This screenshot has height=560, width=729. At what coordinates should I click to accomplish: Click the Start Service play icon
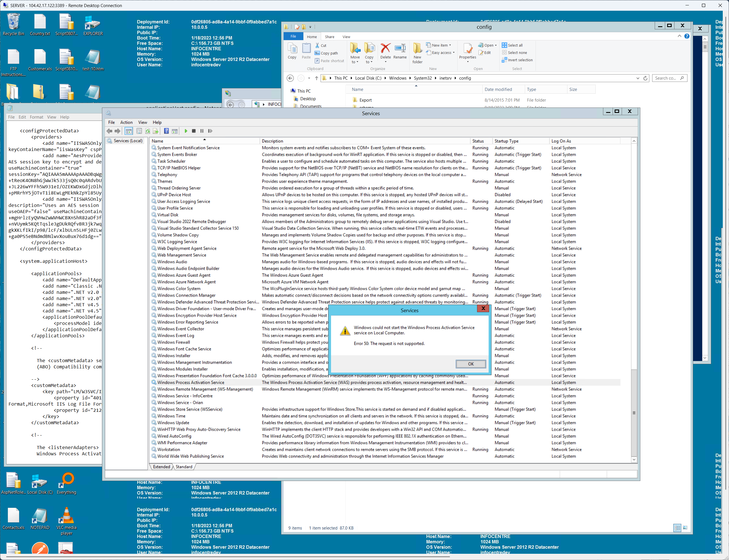(x=186, y=131)
